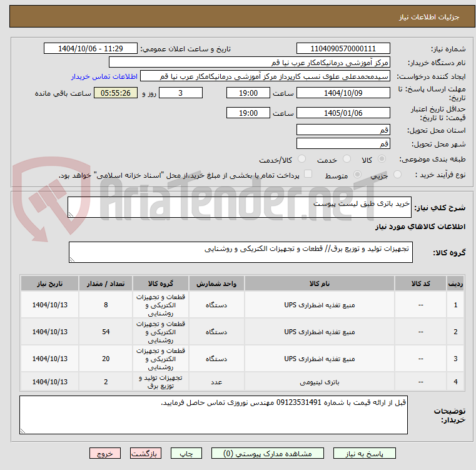The image size is (476, 470).
Task: Click the countdown timer 05:55:26
Action: (115, 93)
